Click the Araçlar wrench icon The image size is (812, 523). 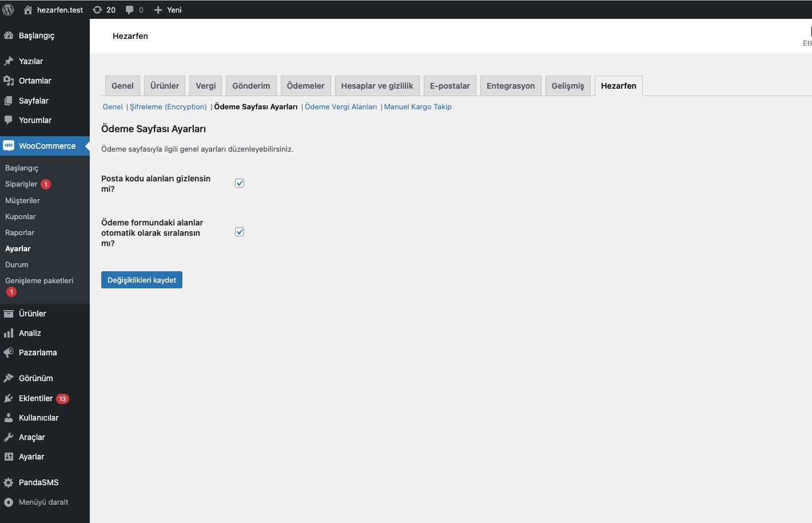point(9,437)
